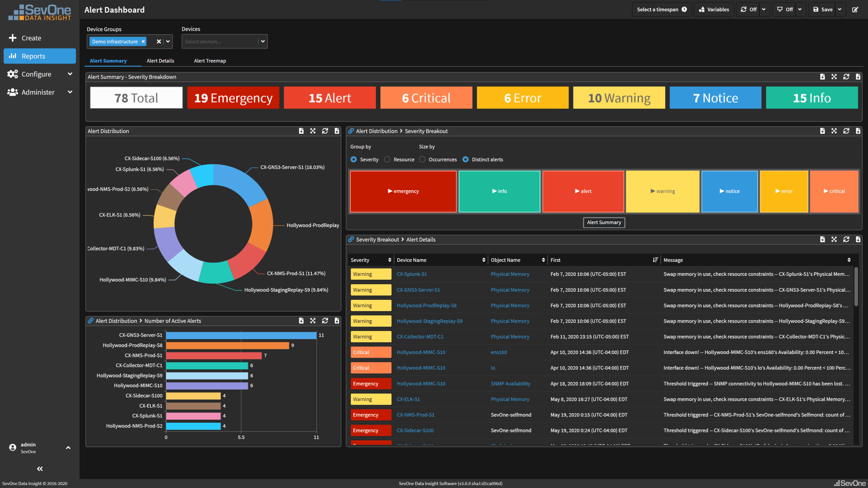Expand the Configure menu
This screenshot has width=868, height=488.
click(40, 74)
